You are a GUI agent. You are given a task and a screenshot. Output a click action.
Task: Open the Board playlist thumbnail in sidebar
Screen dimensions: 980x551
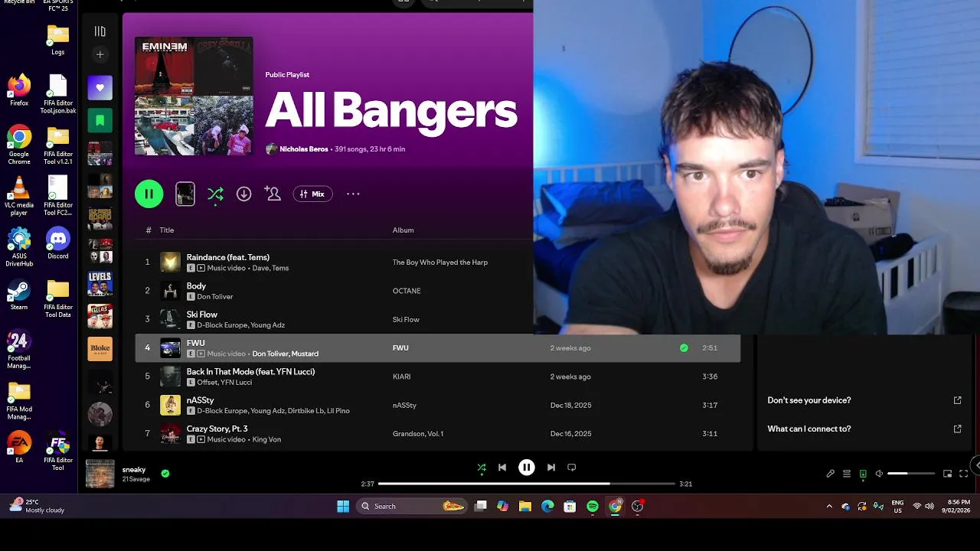click(100, 218)
